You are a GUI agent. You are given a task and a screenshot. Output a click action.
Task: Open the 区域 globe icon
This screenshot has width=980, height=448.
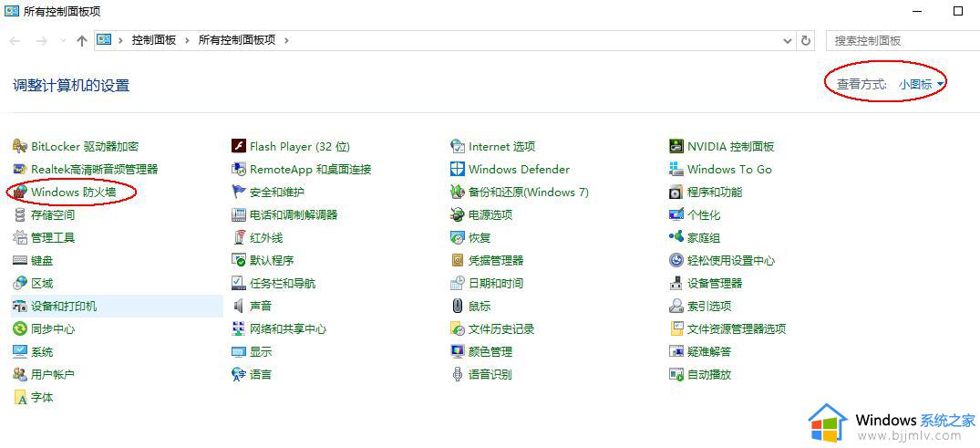(x=20, y=284)
